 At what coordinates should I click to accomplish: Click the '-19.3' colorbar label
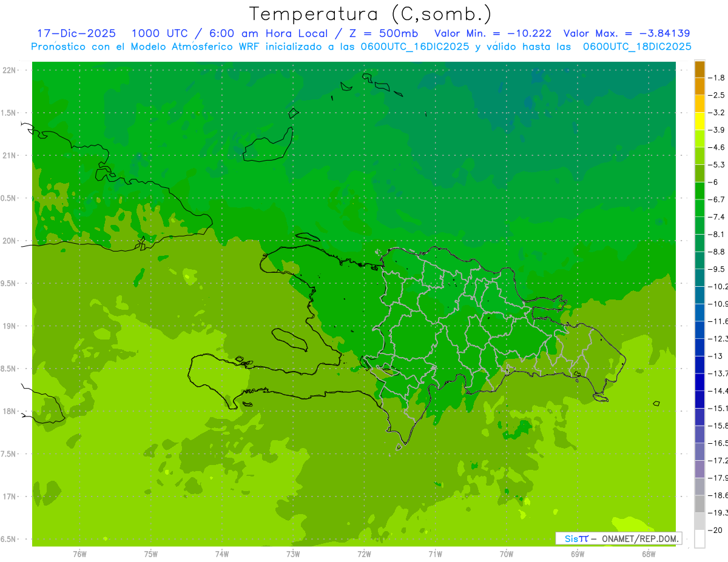tap(718, 513)
